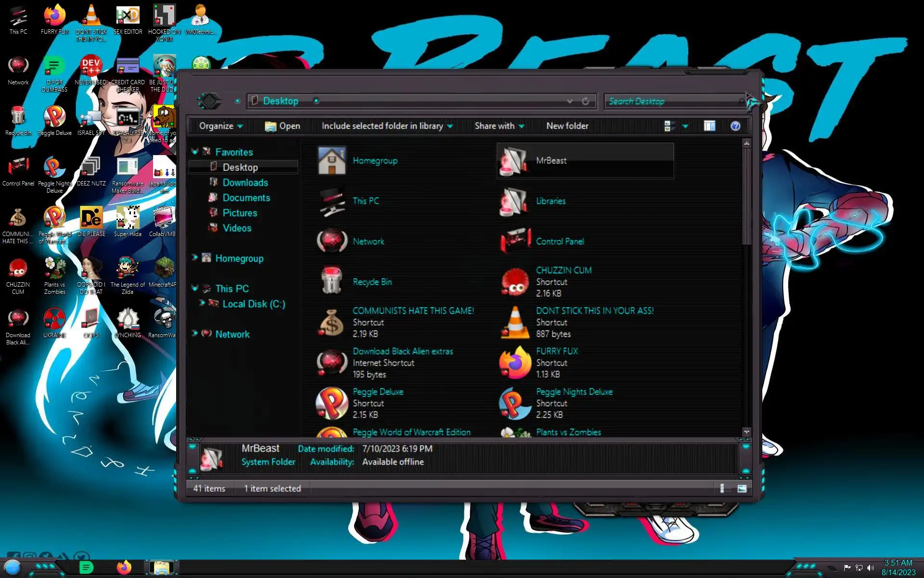Click the Firefox icon in the taskbar
The height and width of the screenshot is (578, 924).
[x=124, y=567]
